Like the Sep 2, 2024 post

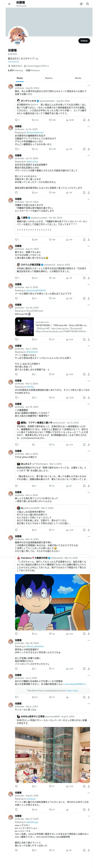50,786
